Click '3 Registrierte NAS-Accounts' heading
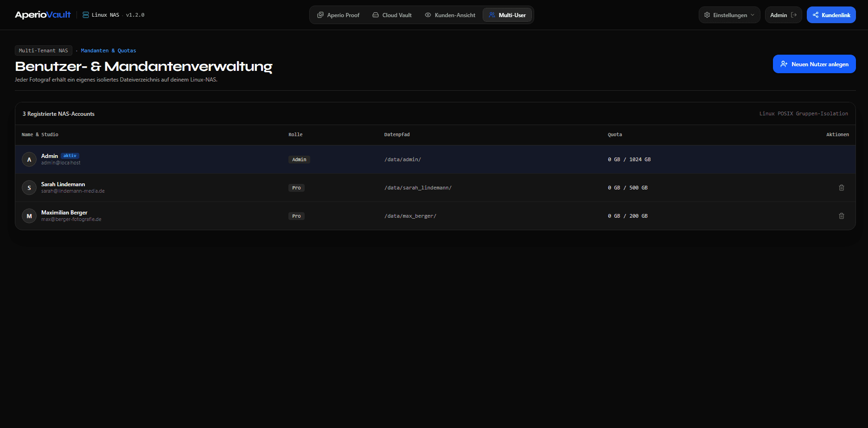This screenshot has height=428, width=868. [58, 114]
